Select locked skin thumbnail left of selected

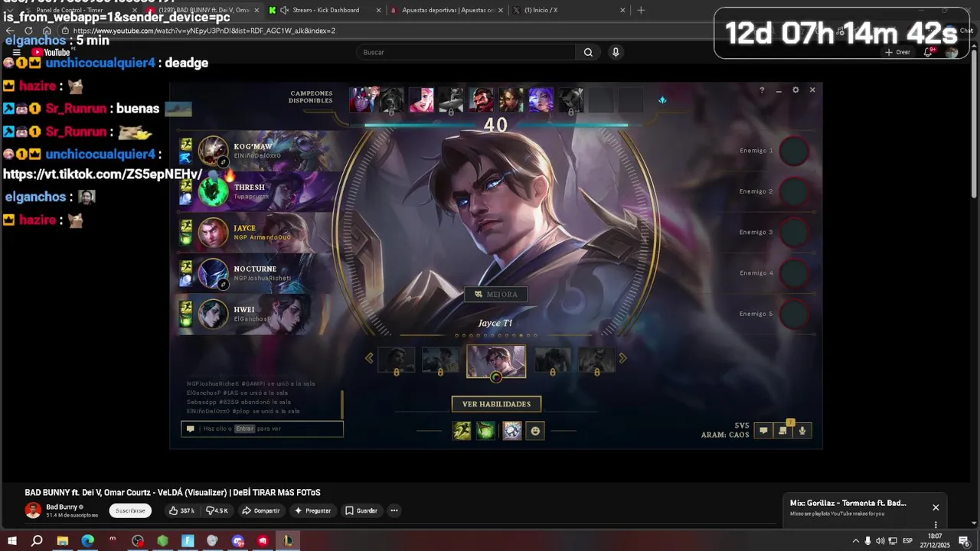tap(440, 360)
